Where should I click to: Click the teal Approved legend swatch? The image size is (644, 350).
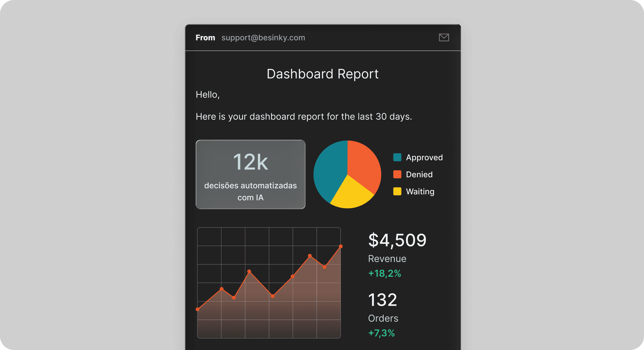pos(397,157)
